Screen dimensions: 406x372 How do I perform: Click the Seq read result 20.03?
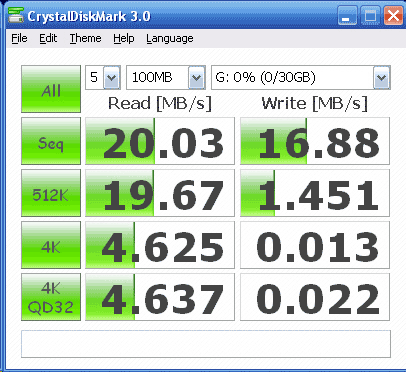pyautogui.click(x=160, y=141)
